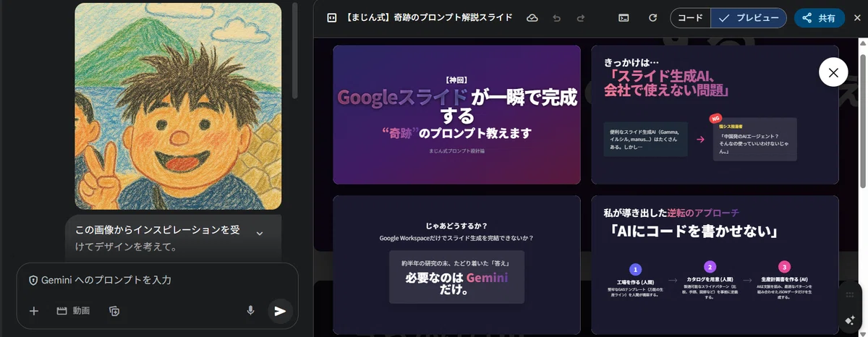
Task: Click the shield icon in the prompt box
Action: pos(33,281)
